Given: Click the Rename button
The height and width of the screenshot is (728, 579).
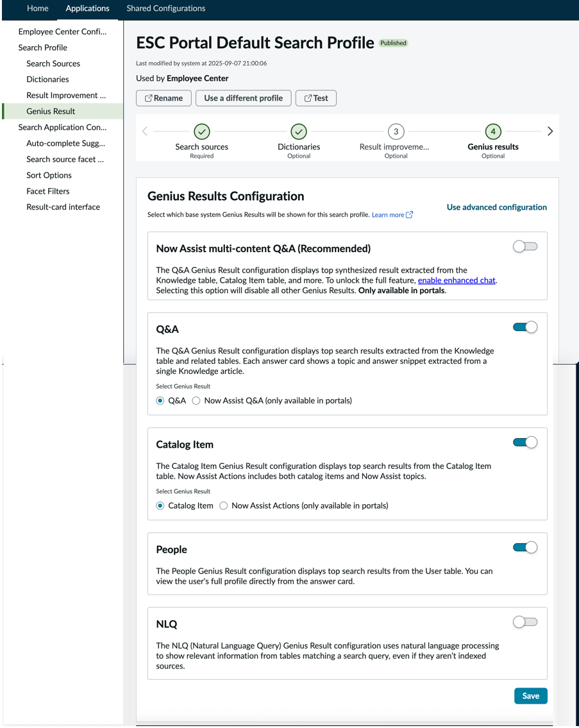Looking at the screenshot, I should pyautogui.click(x=164, y=98).
